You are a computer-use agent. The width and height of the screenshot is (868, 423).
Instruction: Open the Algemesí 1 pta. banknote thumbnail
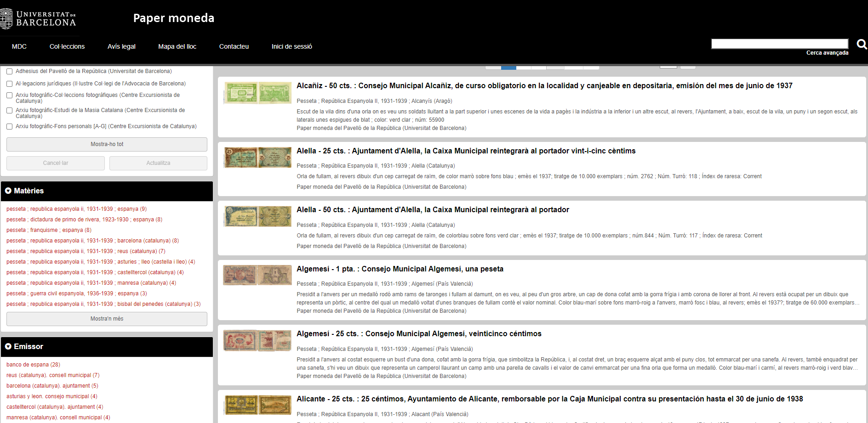(257, 276)
